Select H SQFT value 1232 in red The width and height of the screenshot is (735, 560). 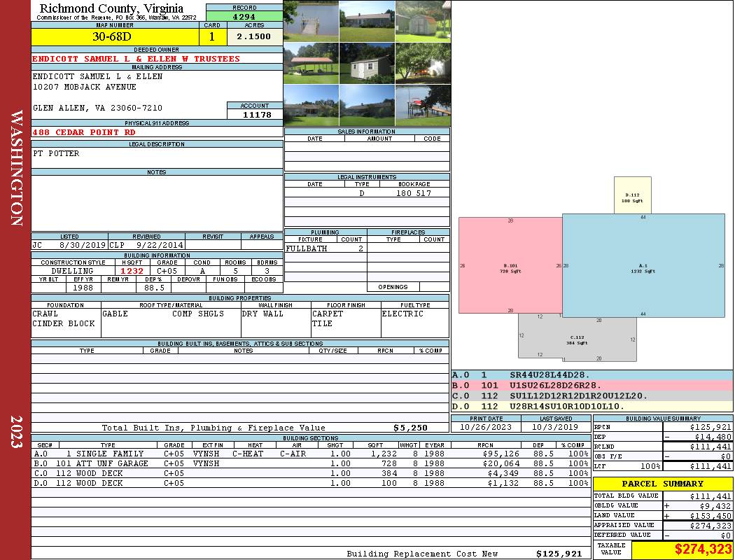click(x=132, y=271)
